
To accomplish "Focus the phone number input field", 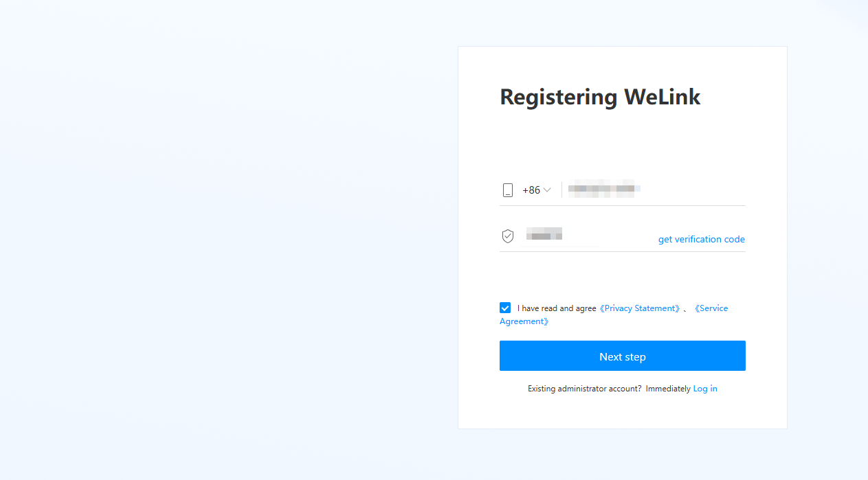I will [x=654, y=189].
